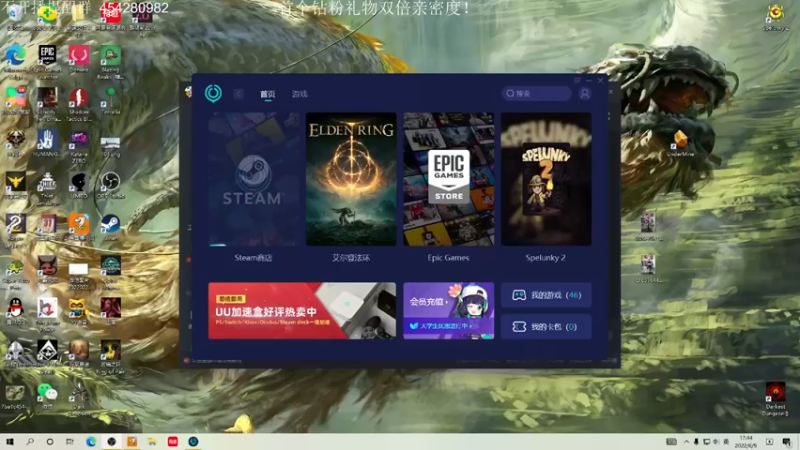Click into the 搜索 search box
Image resolution: width=800 pixels, height=450 pixels.
click(536, 93)
